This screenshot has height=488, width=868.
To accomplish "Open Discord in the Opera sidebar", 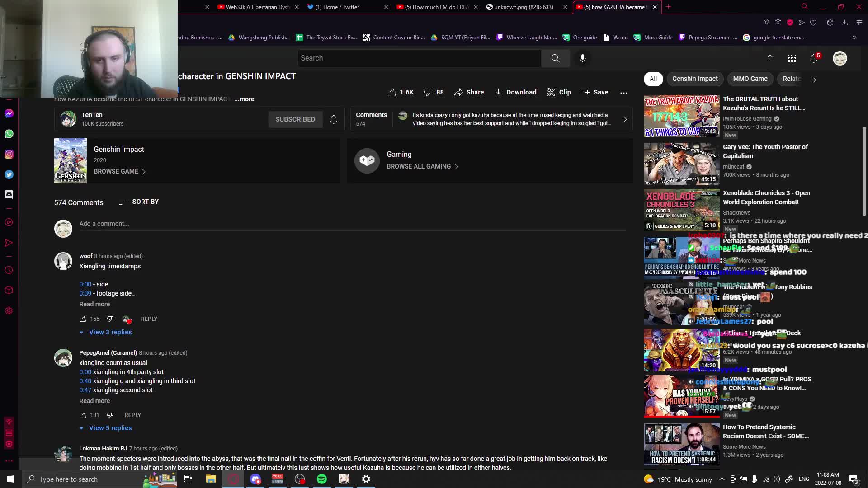I will pyautogui.click(x=9, y=194).
